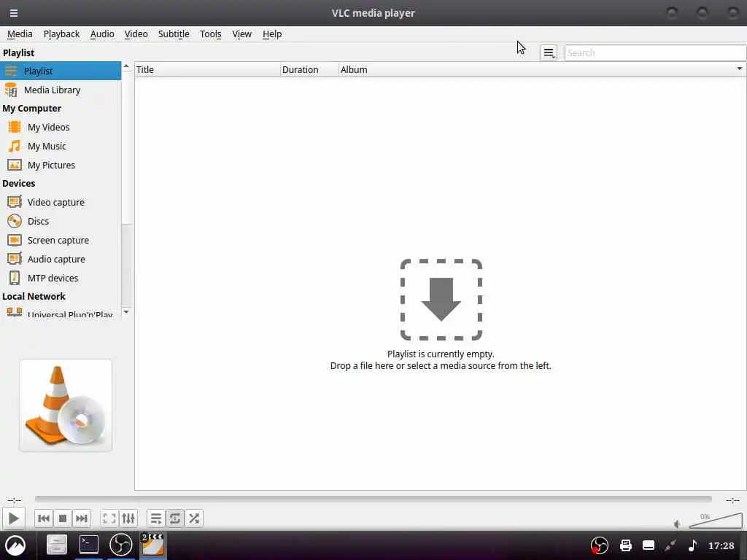Click the My Videos film icon
The image size is (747, 560).
[15, 127]
